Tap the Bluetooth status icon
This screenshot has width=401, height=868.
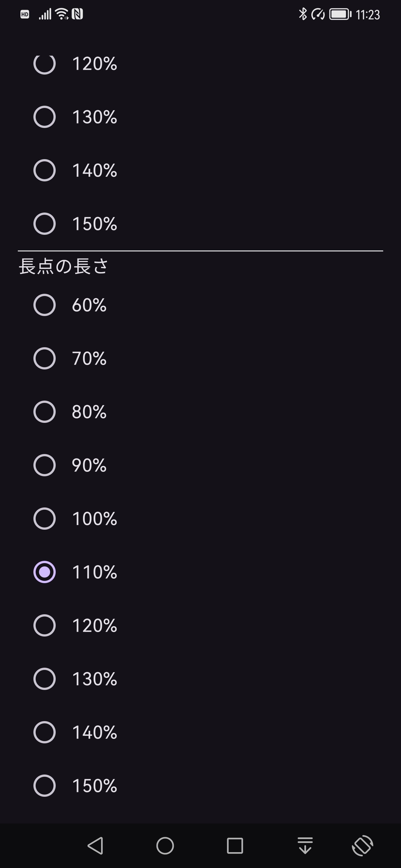pos(303,14)
